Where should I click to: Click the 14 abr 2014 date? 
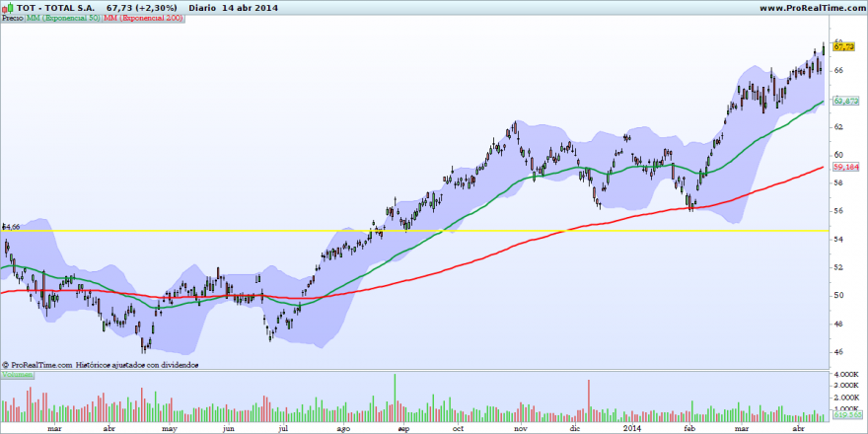coord(251,8)
